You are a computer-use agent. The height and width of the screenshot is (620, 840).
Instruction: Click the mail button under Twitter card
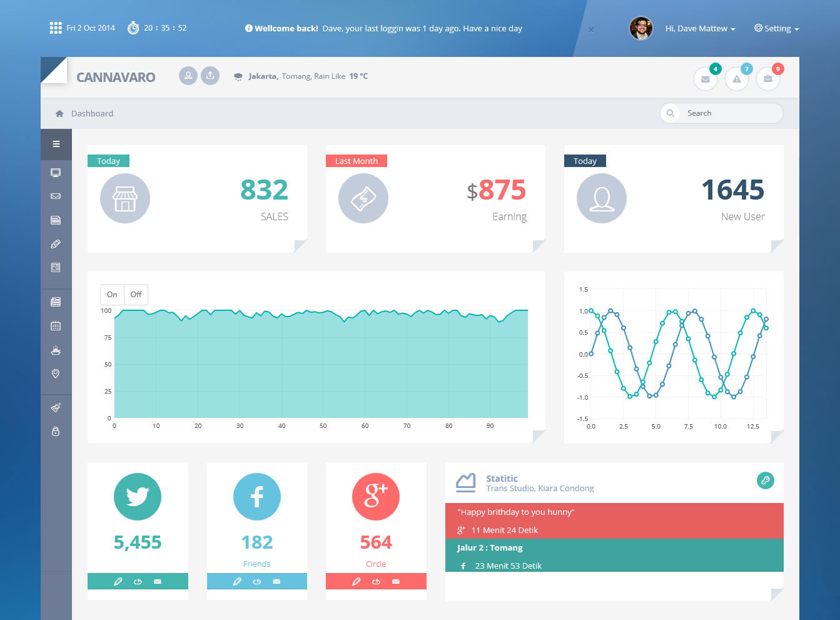pos(158,582)
